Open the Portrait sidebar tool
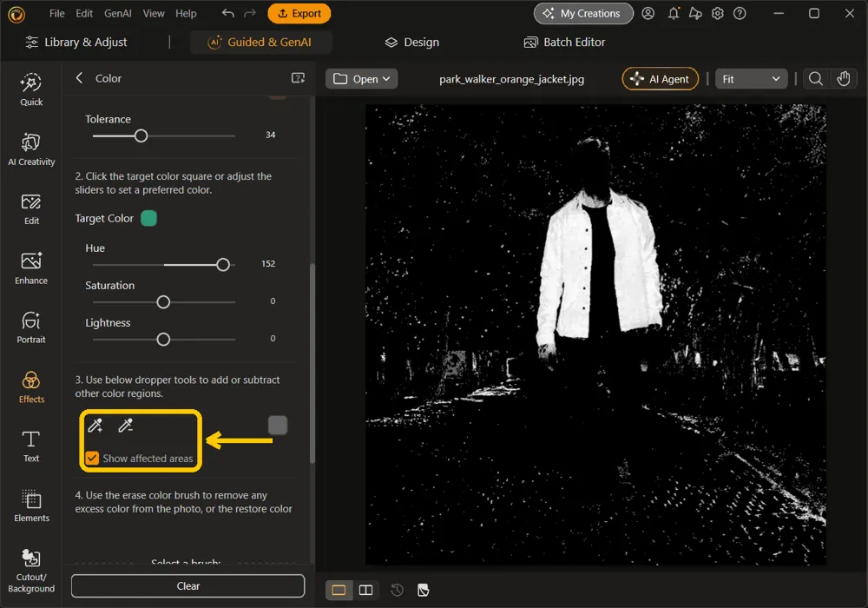Screen dimensions: 868x608 coord(31,327)
